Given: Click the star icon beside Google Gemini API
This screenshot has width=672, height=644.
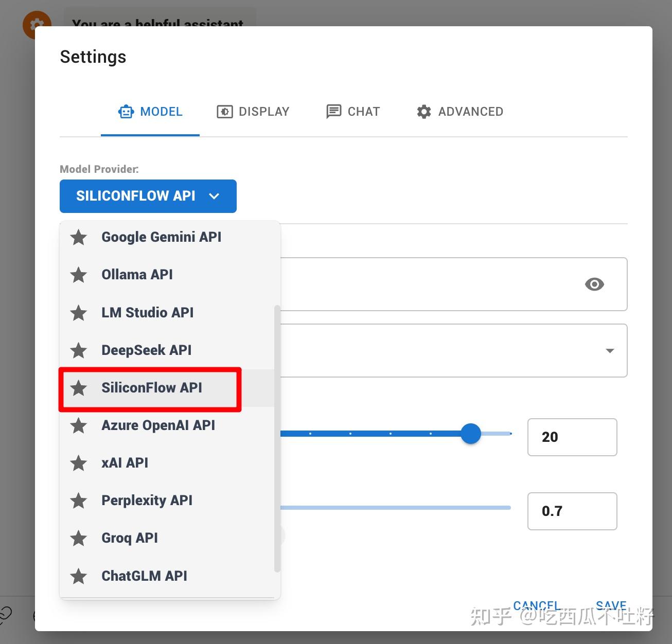Looking at the screenshot, I should (x=79, y=238).
